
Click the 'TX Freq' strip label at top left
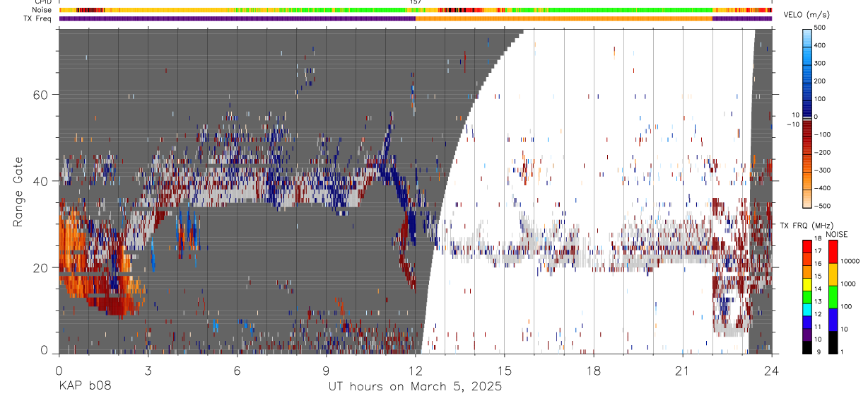pos(38,18)
